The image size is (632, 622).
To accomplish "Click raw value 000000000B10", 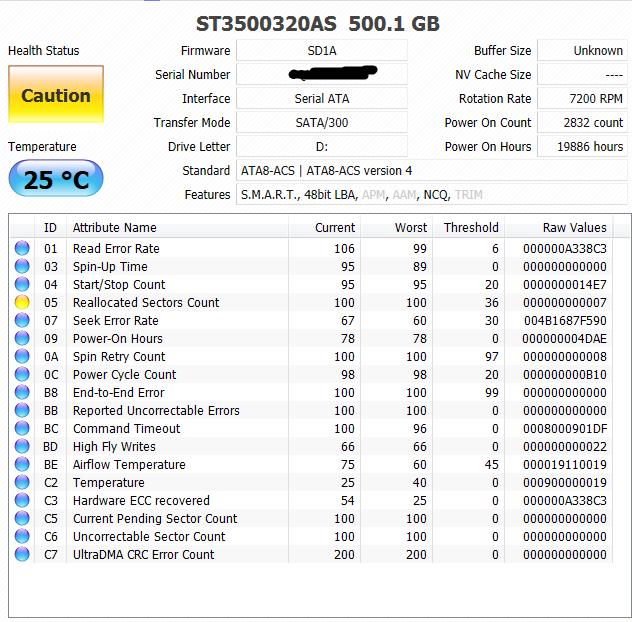I will coord(565,374).
